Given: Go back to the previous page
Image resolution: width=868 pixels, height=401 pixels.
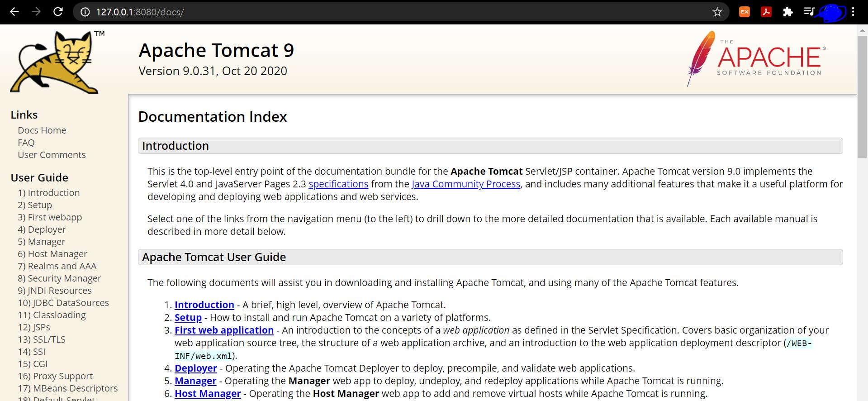Looking at the screenshot, I should 14,12.
